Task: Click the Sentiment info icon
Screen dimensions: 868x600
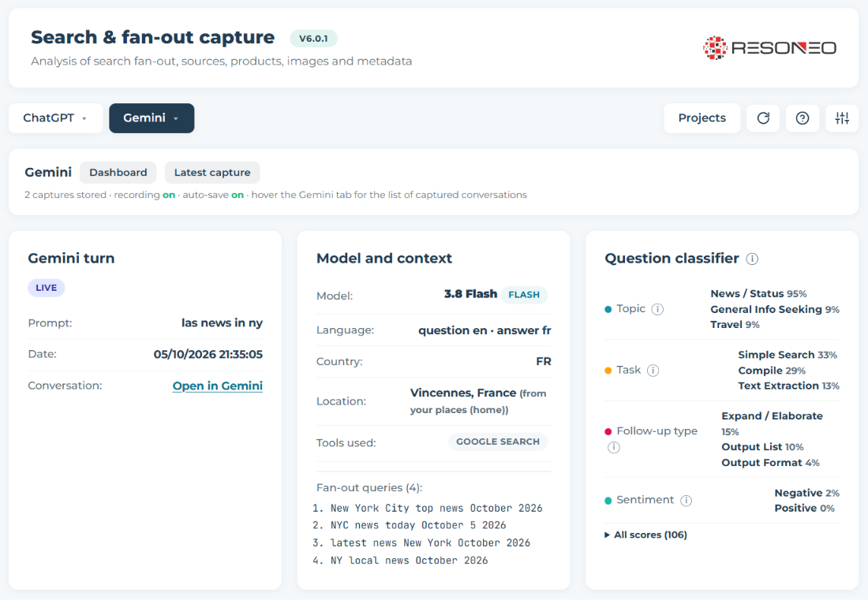Action: [x=686, y=501]
